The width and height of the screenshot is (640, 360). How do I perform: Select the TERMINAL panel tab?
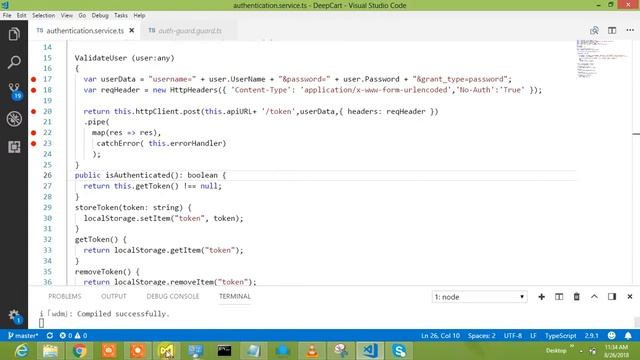click(x=235, y=296)
